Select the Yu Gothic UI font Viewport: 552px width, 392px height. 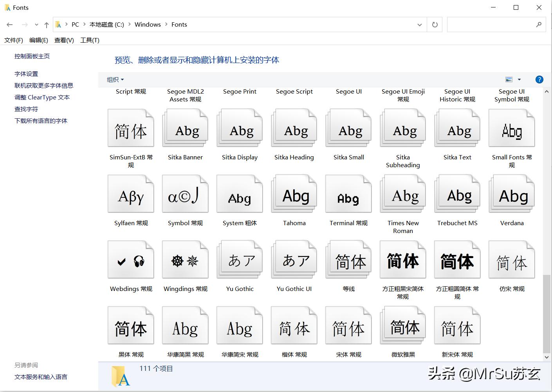[294, 259]
